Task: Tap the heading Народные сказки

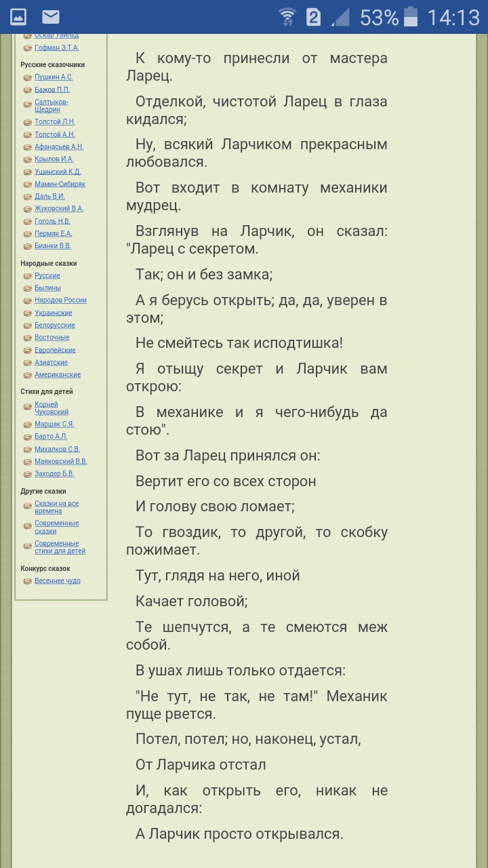Action: 49,263
